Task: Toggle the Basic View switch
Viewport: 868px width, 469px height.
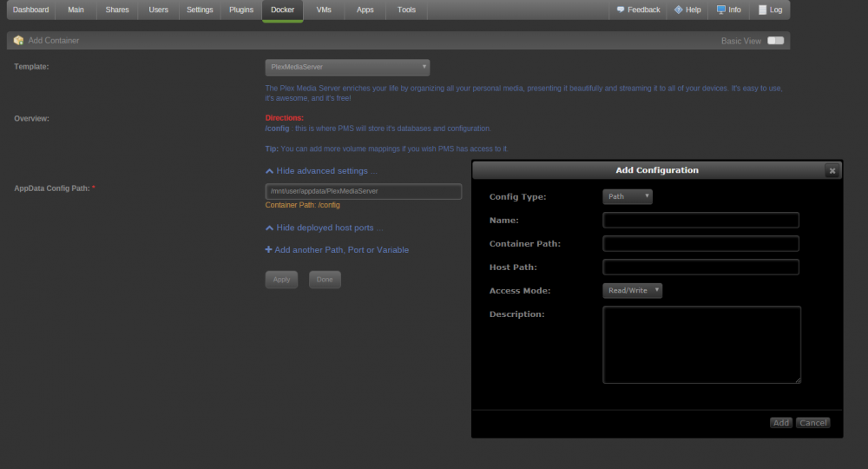Action: click(x=775, y=41)
